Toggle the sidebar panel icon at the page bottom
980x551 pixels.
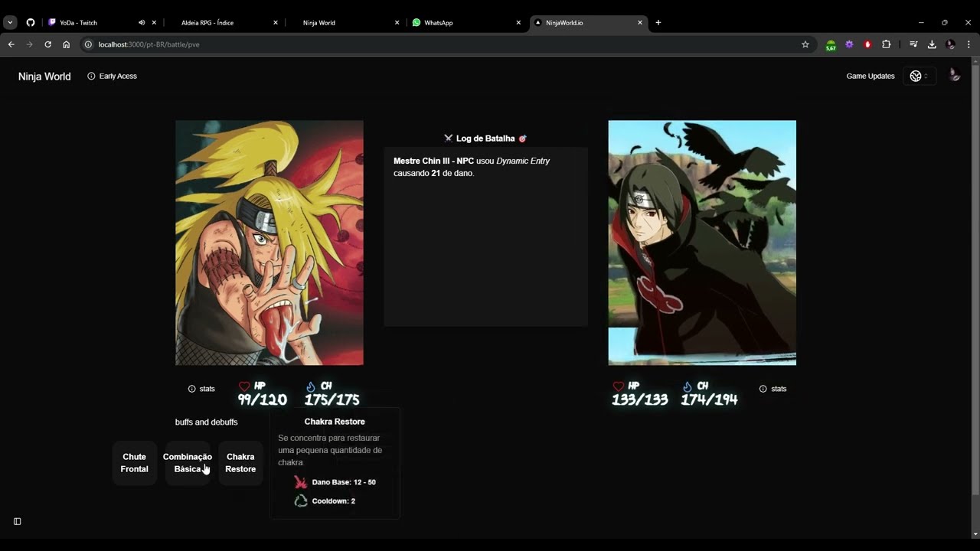(18, 521)
